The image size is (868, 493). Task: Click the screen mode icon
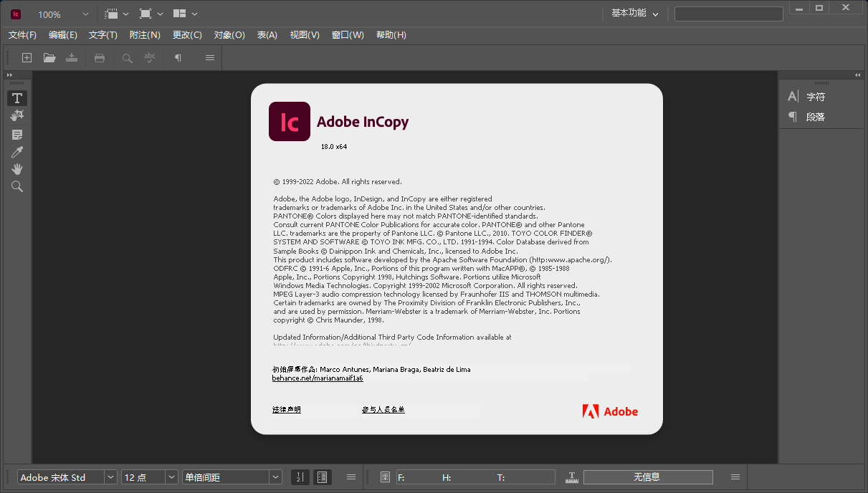146,14
